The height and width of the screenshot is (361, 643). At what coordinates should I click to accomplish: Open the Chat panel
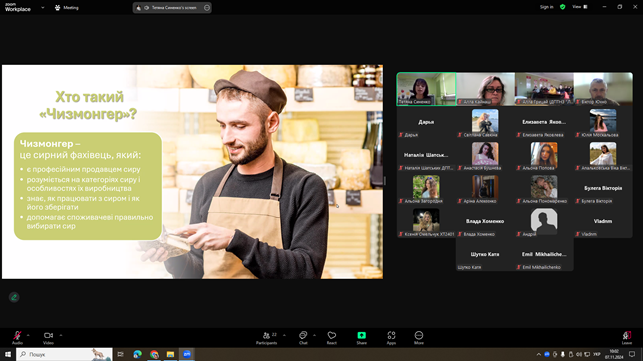pyautogui.click(x=303, y=338)
